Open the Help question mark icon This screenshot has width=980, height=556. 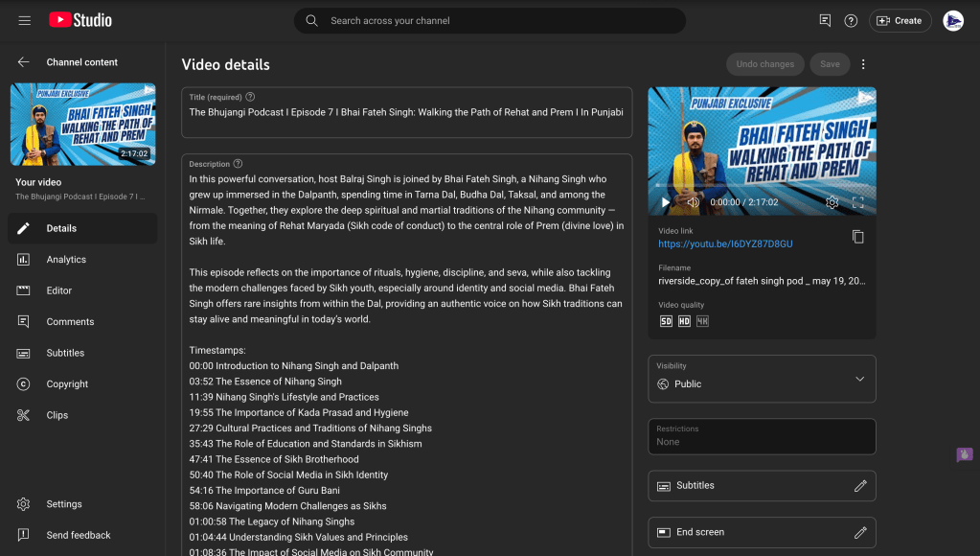click(x=851, y=21)
